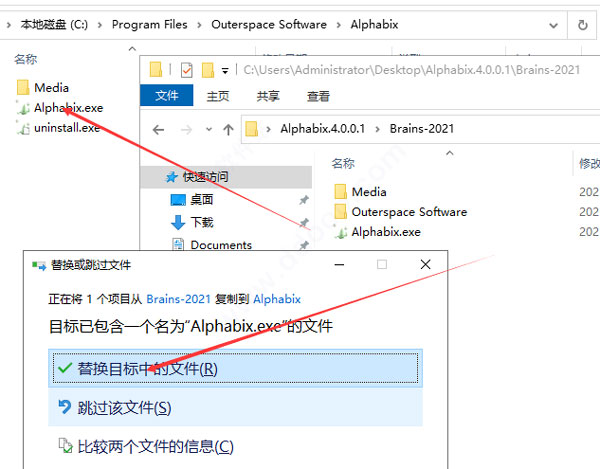The width and height of the screenshot is (600, 469).
Task: Click the folder icon in the Brains-2021 window's title bar
Action: click(156, 70)
